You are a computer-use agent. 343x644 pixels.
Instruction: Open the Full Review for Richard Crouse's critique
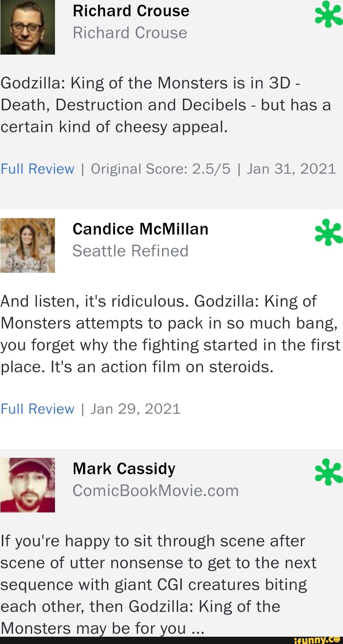click(x=37, y=169)
